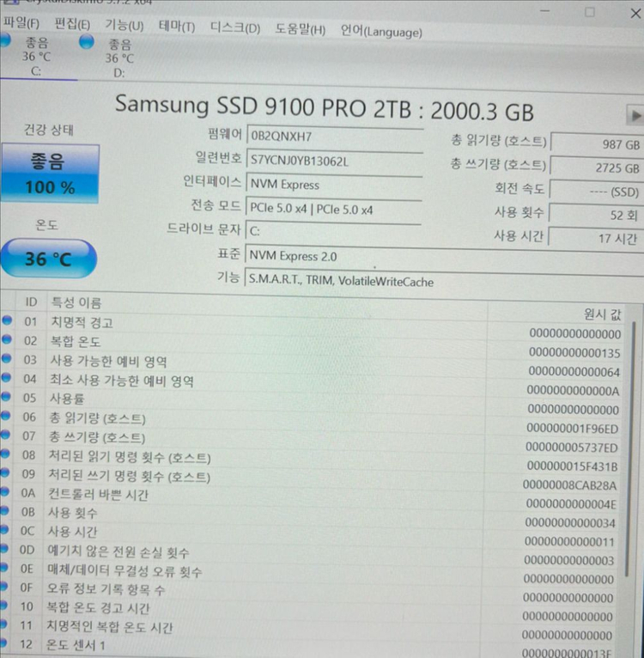Viewport: 644px width, 658px height.
Task: Click the total host reads 987 GB value
Action: point(597,144)
